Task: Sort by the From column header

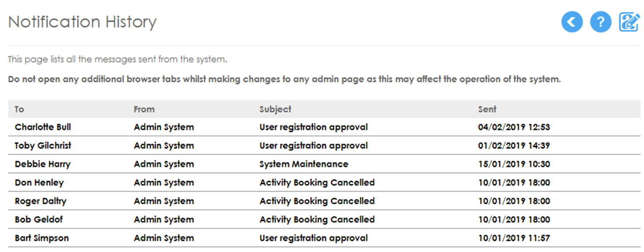Action: pos(144,109)
